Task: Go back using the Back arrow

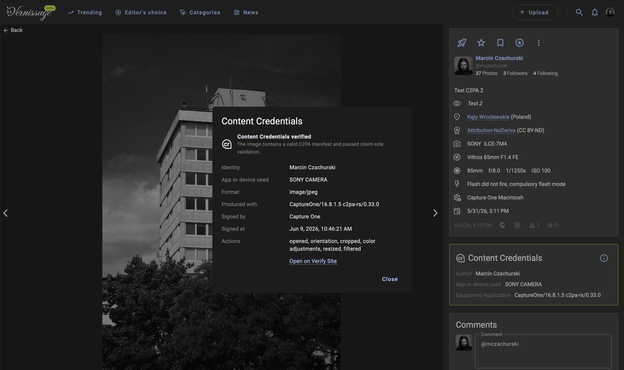Action: click(x=13, y=30)
